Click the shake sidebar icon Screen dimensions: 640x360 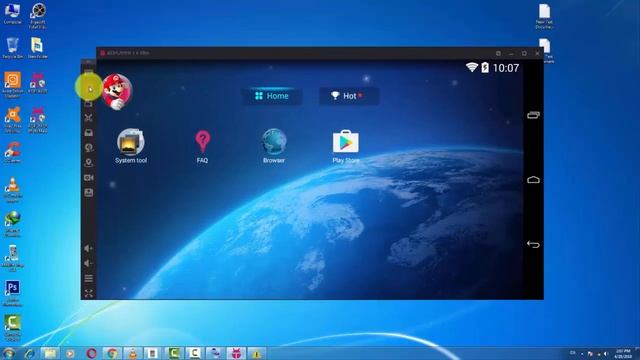[x=89, y=148]
